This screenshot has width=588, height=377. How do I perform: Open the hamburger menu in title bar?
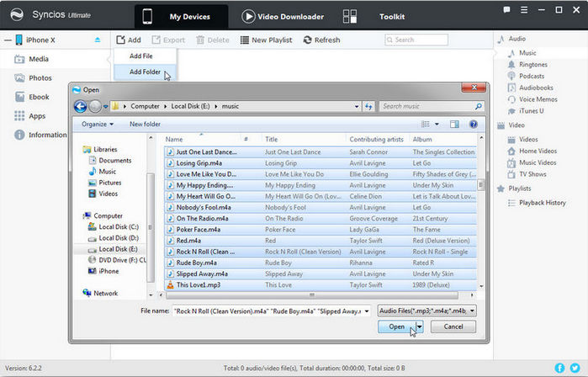click(524, 10)
